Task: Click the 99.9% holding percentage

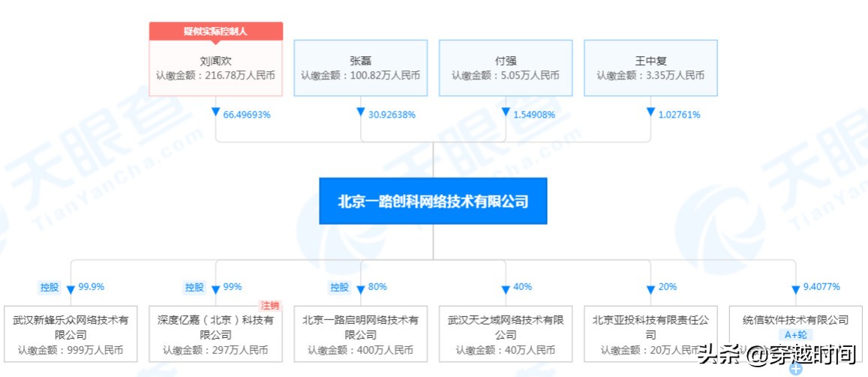Action: tap(92, 287)
